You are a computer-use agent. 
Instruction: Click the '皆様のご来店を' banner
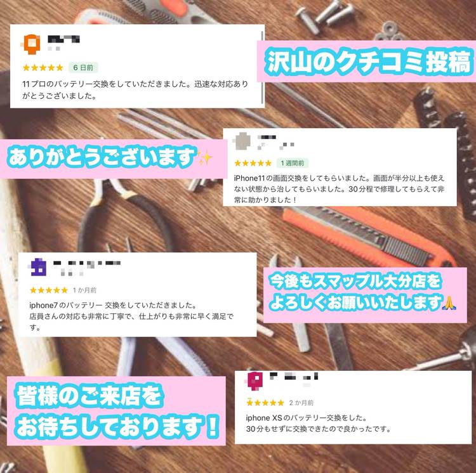tap(89, 396)
